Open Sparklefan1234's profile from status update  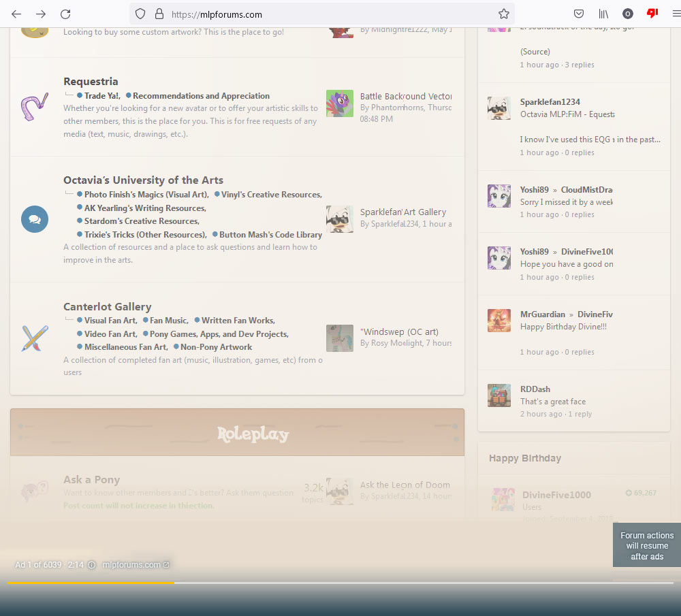[x=550, y=102]
